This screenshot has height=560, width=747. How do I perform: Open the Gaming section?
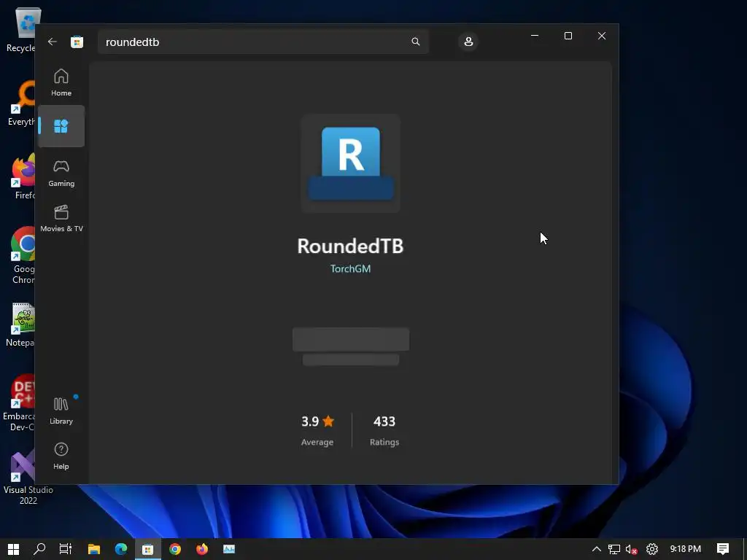coord(61,174)
